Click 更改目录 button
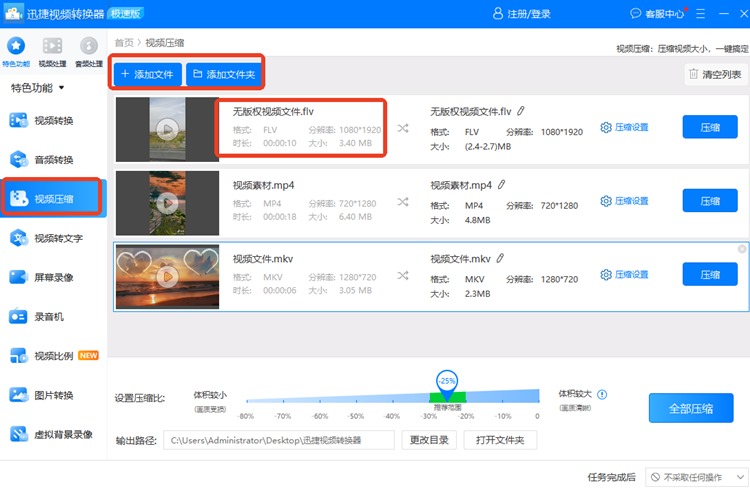750x488 pixels. (x=429, y=440)
